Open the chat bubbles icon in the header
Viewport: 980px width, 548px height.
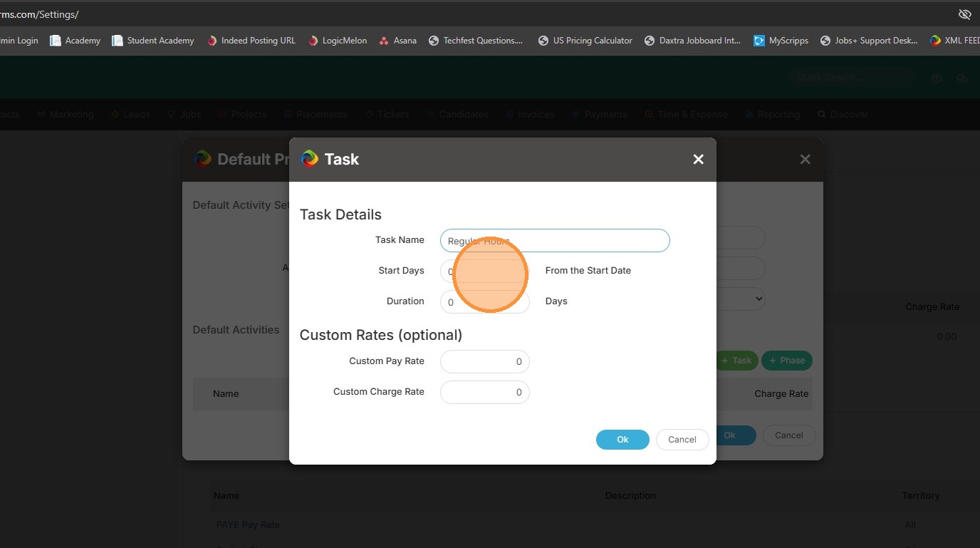962,78
